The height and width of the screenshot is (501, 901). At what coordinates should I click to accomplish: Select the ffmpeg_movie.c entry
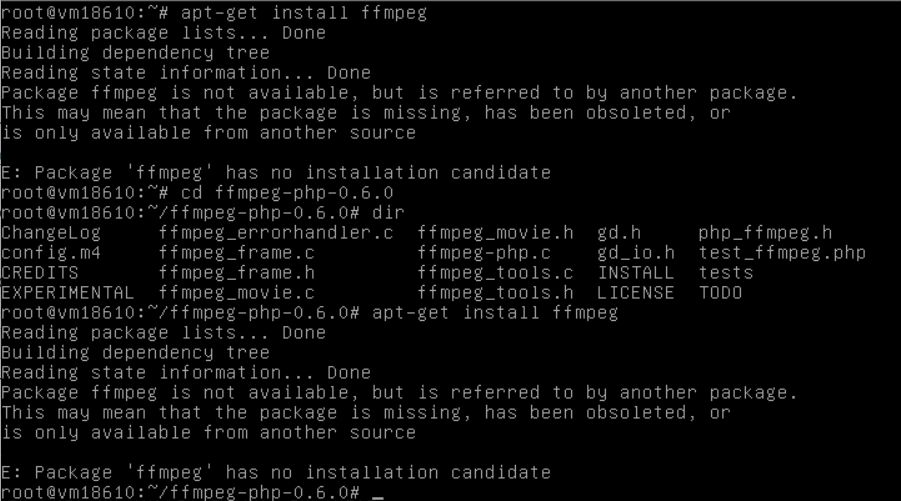coord(237,292)
